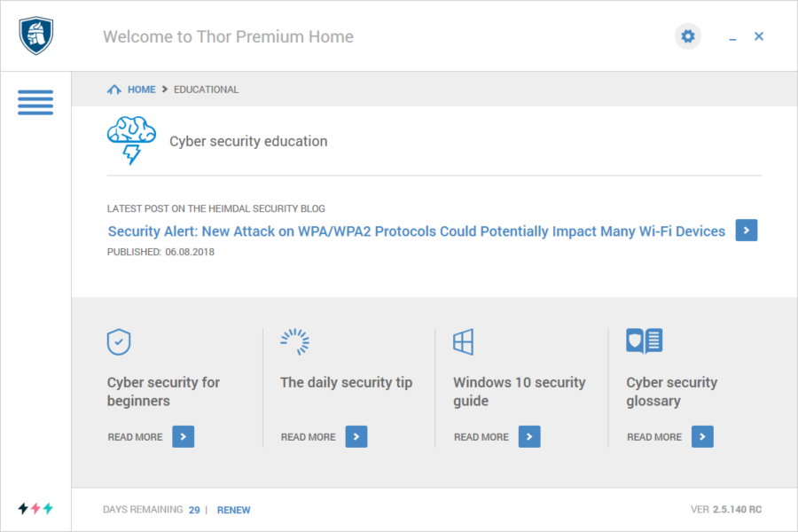
Task: Open the WPA/WPA2 Security Alert article link
Action: 417,231
